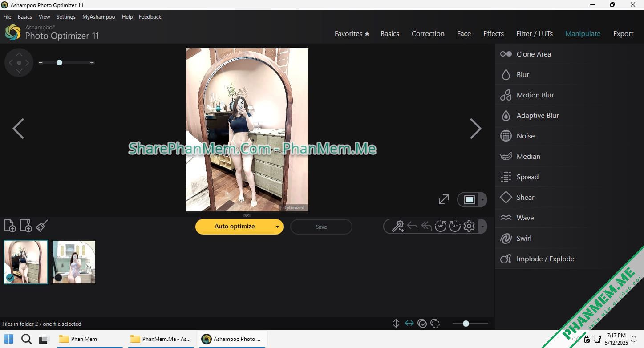Click the clear list brush icon
This screenshot has width=644, height=348.
[42, 226]
